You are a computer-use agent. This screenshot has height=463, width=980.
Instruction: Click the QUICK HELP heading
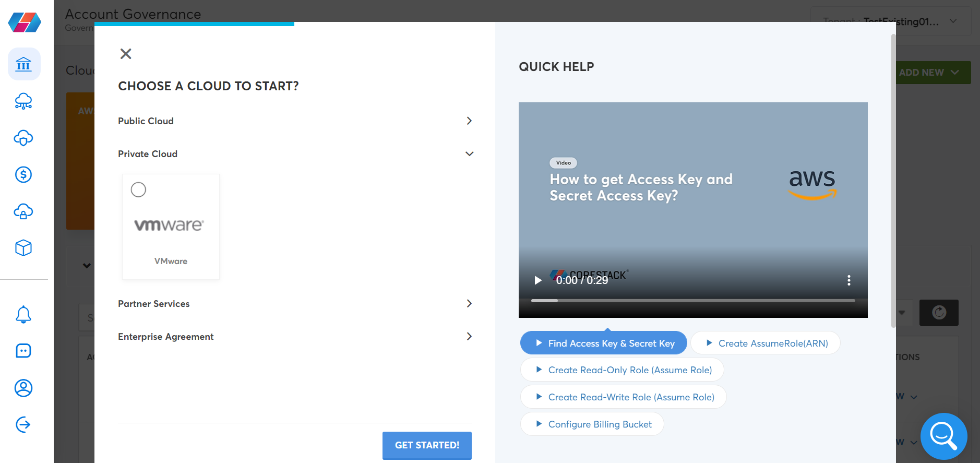(556, 67)
